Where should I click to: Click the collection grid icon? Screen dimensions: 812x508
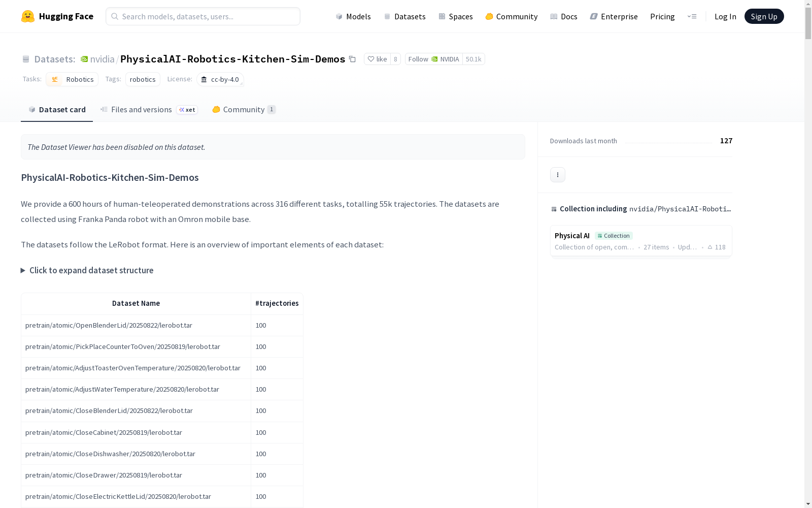(x=554, y=209)
